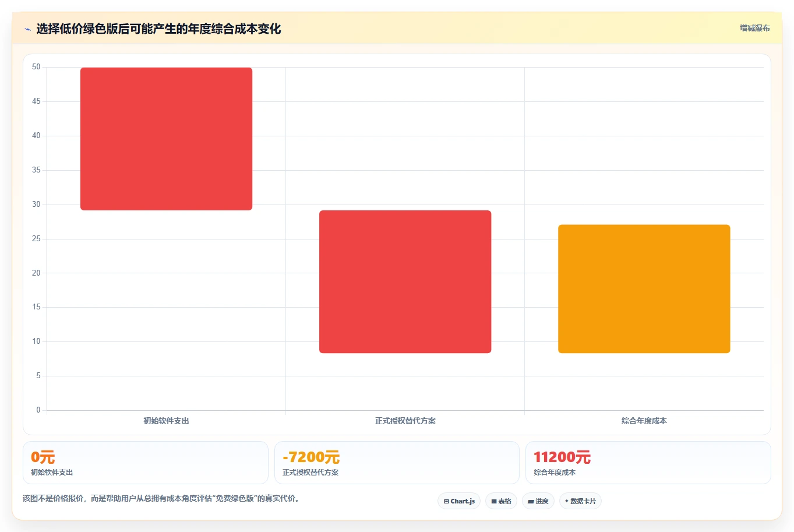794x532 pixels.
Task: Click the chart title 选择低价绿色版后可能产生的年度综合成本变化
Action: [x=158, y=29]
